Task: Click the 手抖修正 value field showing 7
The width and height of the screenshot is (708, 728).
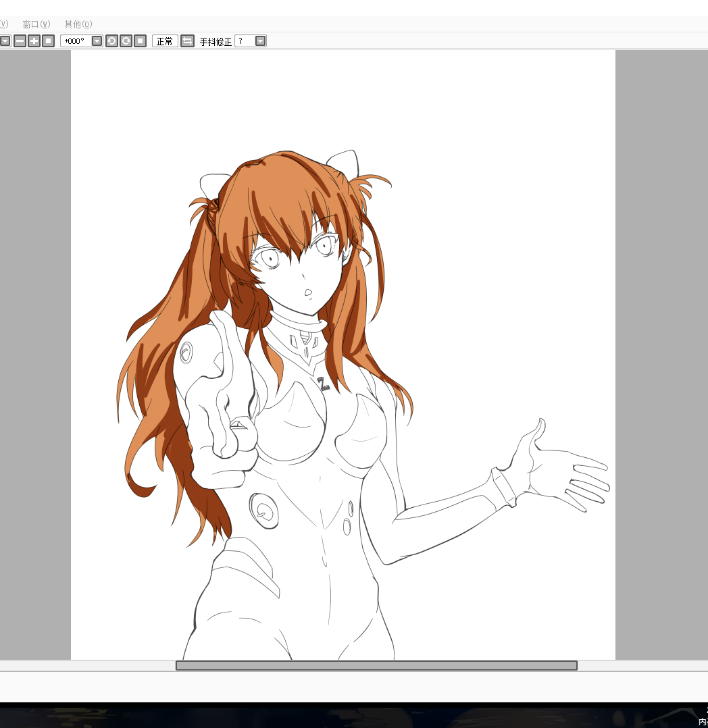Action: [245, 41]
